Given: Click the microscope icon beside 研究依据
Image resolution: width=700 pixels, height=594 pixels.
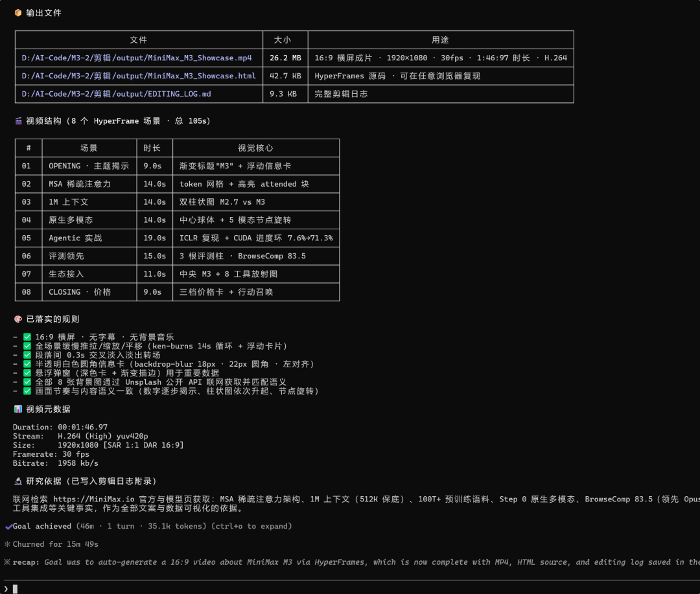Looking at the screenshot, I should click(x=18, y=481).
